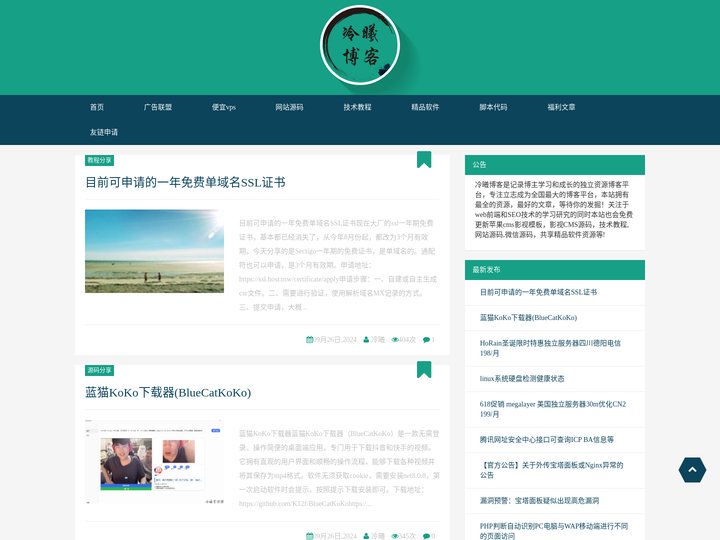Click the comment bubble icon on the 蓝猫KoKo post
The height and width of the screenshot is (540, 720).
click(426, 536)
